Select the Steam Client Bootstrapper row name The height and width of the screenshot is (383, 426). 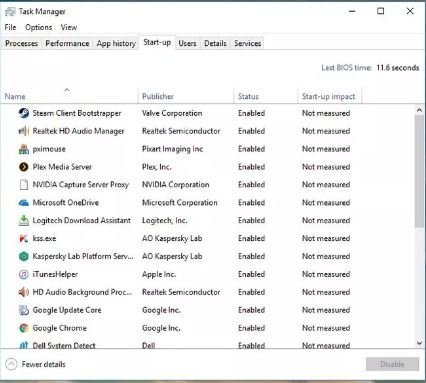coord(77,113)
